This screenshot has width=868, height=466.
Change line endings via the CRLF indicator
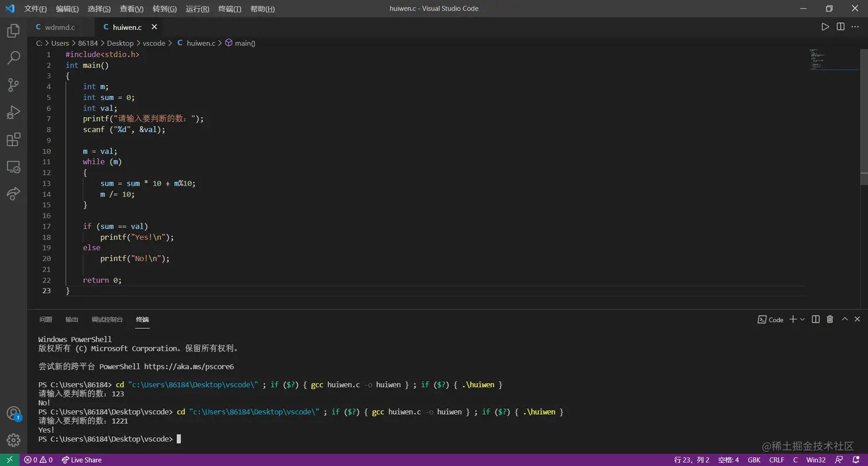(777, 460)
